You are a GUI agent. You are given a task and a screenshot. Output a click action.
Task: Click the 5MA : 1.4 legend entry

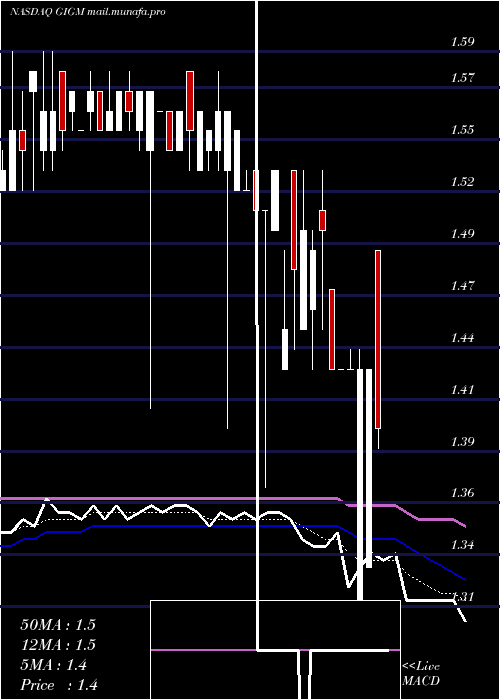pos(54,665)
